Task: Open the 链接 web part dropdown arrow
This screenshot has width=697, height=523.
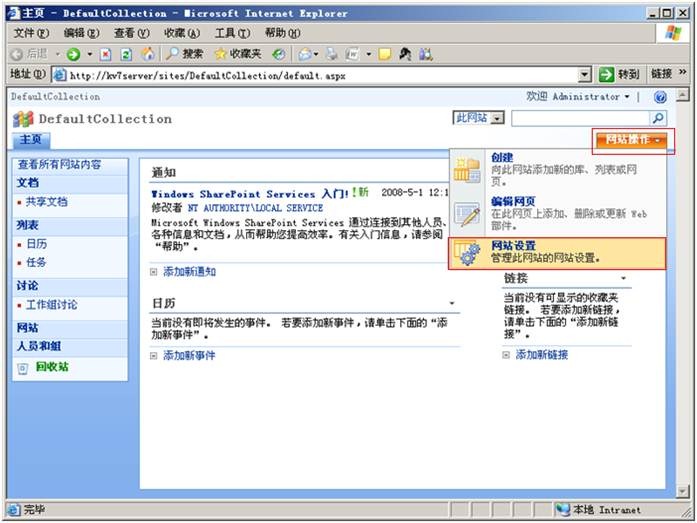Action: click(624, 279)
